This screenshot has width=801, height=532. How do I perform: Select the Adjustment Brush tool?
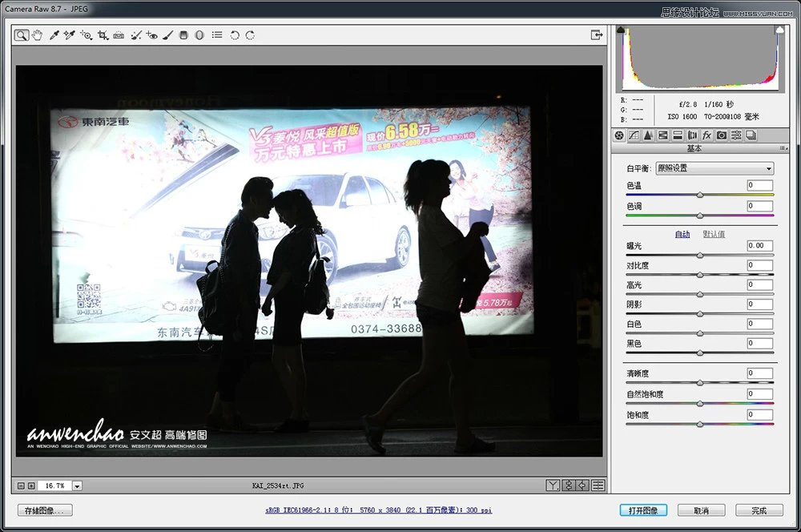coord(168,35)
